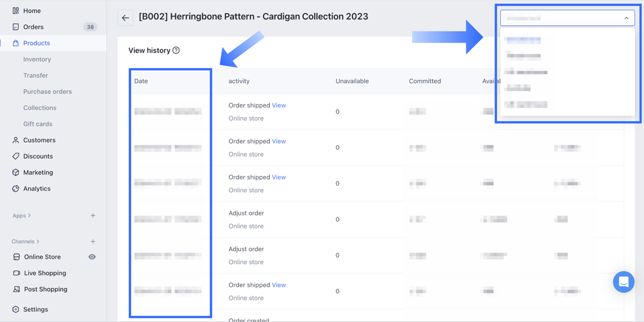Open the Live Shopping channel

45,273
